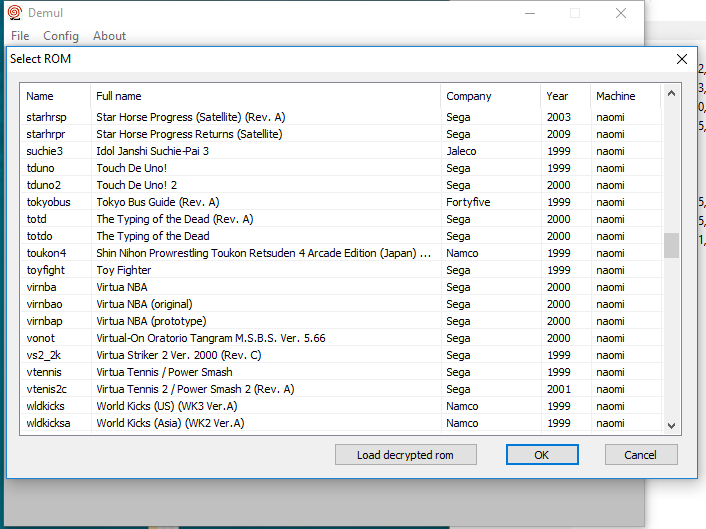Select Idol Janshi Suchie-Pai 3 entry
The width and height of the screenshot is (706, 529).
[x=341, y=151]
